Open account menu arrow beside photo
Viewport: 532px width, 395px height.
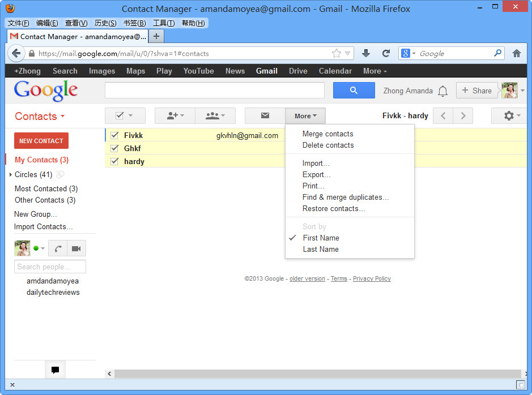pos(522,91)
